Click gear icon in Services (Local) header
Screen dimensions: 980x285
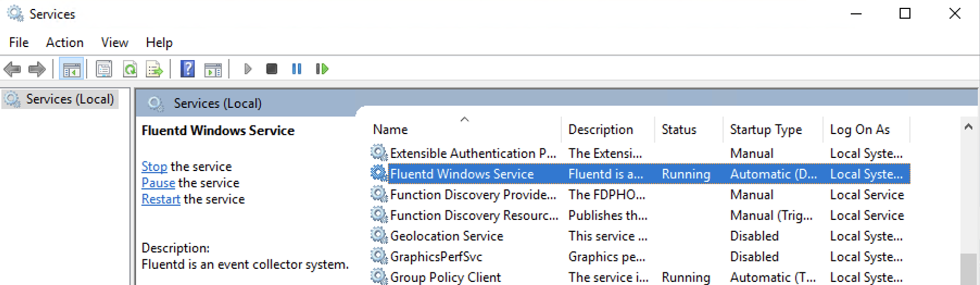coord(155,103)
